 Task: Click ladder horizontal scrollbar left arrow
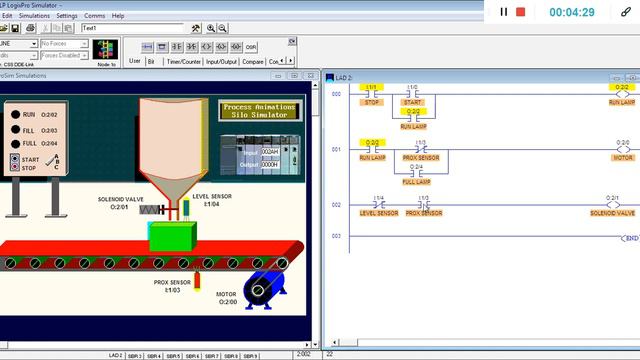point(335,342)
